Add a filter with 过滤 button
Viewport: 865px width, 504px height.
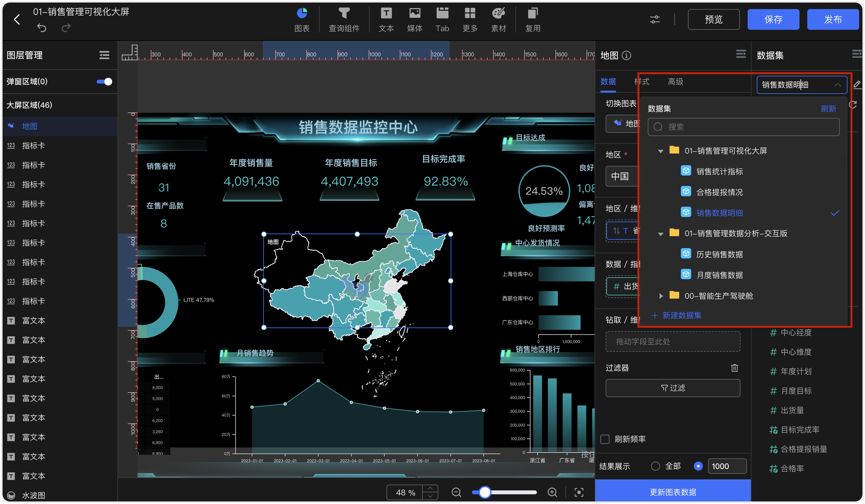(672, 388)
